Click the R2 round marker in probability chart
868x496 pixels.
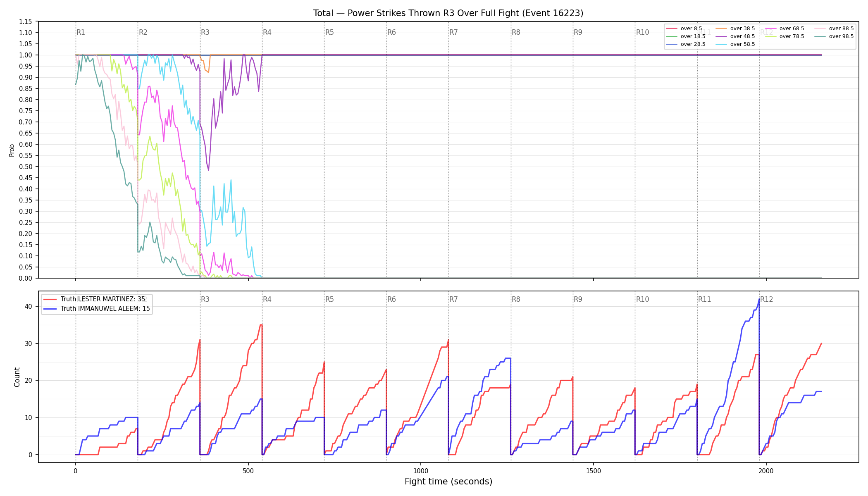(x=143, y=32)
